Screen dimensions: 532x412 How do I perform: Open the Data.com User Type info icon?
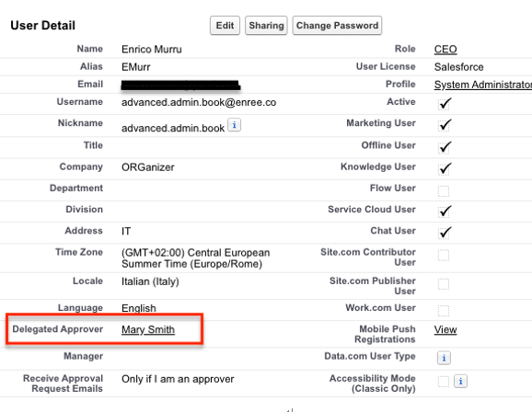[x=444, y=358]
